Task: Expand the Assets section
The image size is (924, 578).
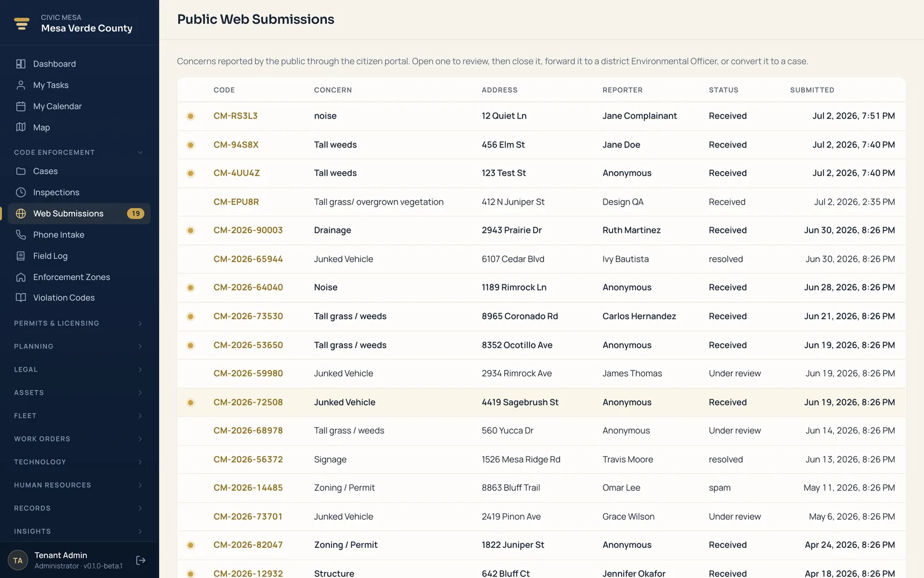Action: point(79,392)
